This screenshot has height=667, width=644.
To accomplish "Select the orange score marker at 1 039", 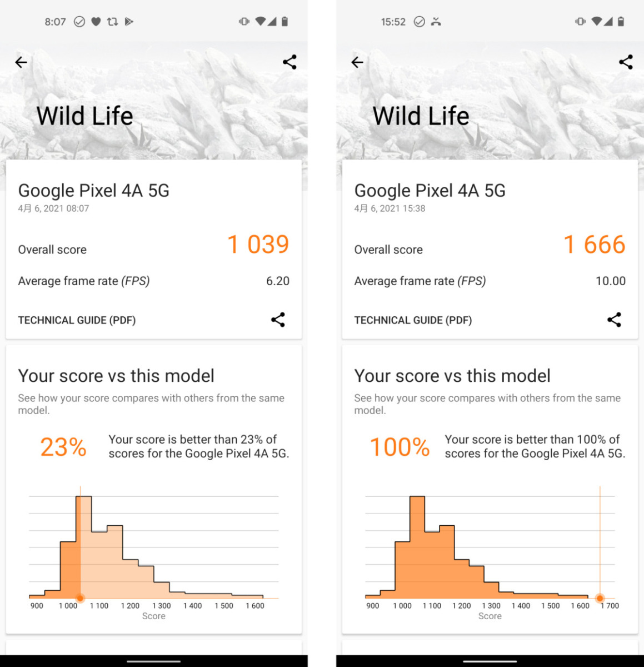I will click(80, 598).
